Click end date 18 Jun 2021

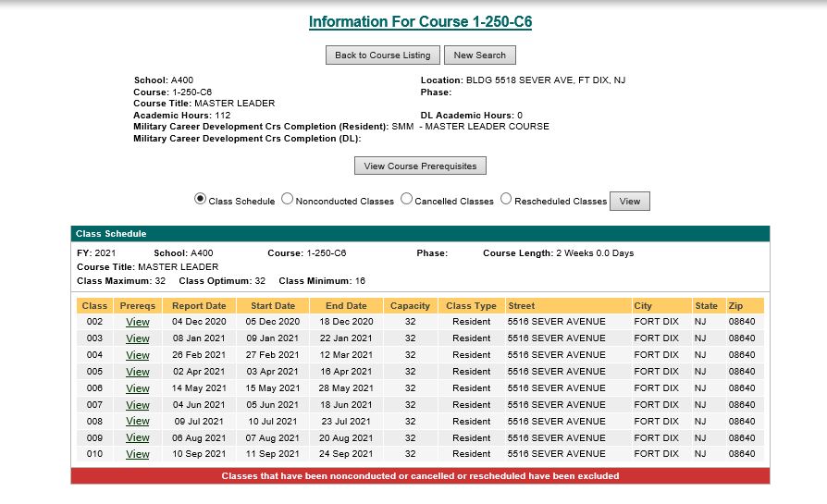pyautogui.click(x=346, y=404)
